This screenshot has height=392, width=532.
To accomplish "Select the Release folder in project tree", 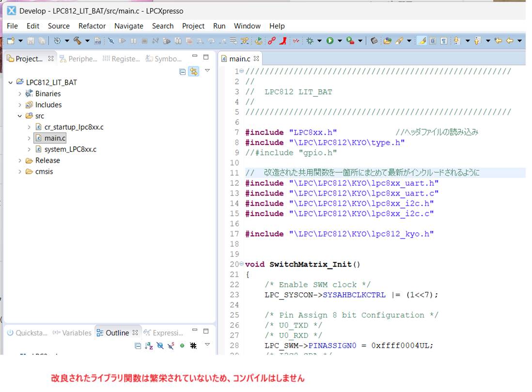I will (47, 161).
